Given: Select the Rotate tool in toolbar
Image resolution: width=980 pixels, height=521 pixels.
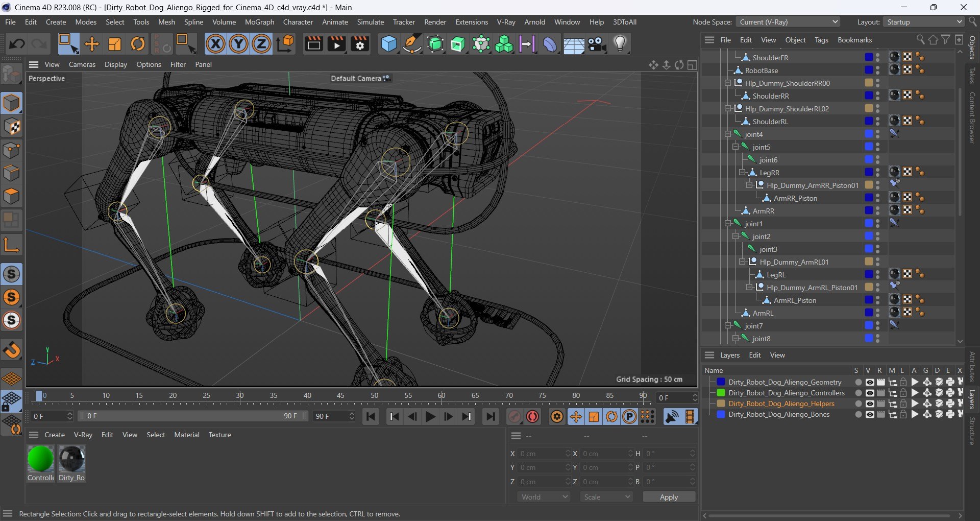Looking at the screenshot, I should point(138,44).
